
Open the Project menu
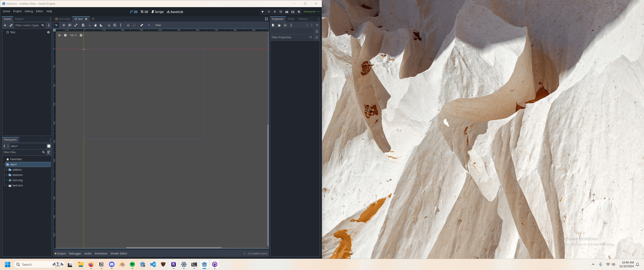tap(17, 11)
